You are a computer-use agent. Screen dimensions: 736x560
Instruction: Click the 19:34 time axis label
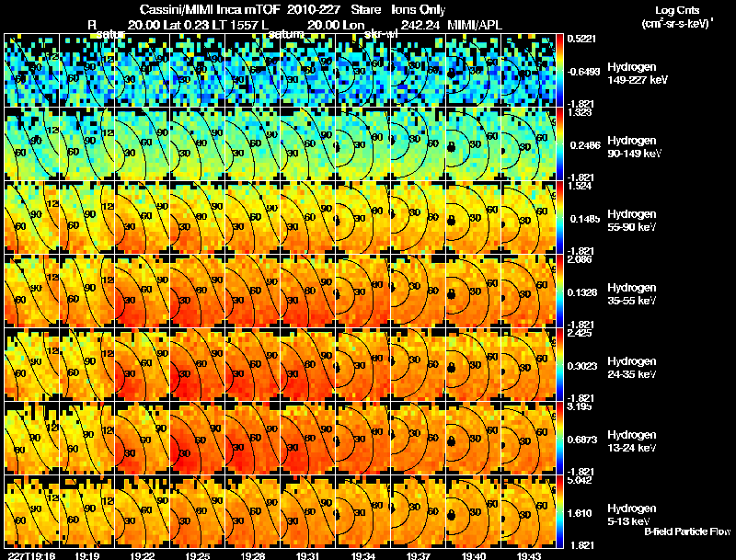coord(362,555)
